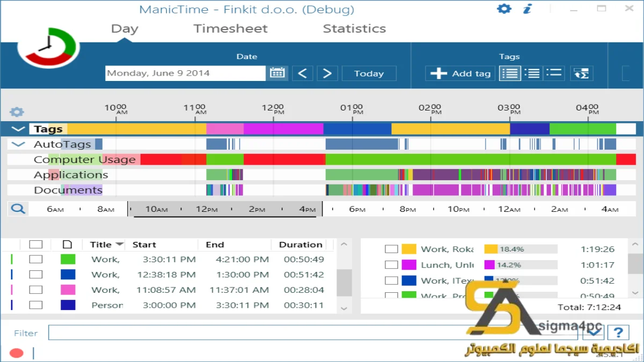The image size is (644, 362).
Task: Collapse the Tags timeline row
Action: [18, 129]
